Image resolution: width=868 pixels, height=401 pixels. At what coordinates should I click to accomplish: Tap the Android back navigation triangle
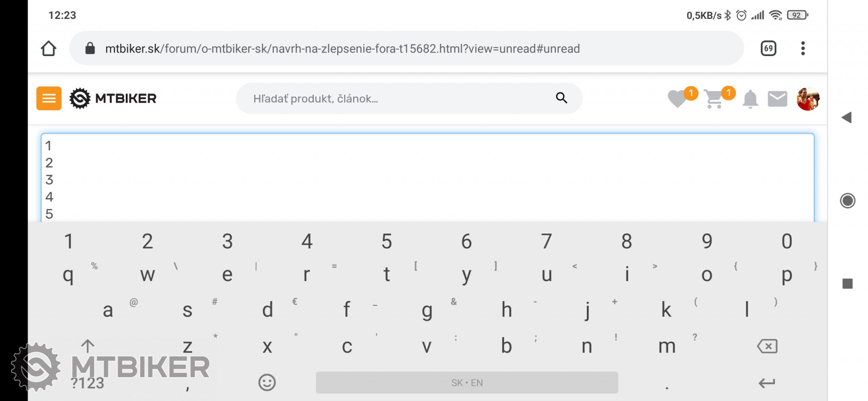(x=847, y=118)
